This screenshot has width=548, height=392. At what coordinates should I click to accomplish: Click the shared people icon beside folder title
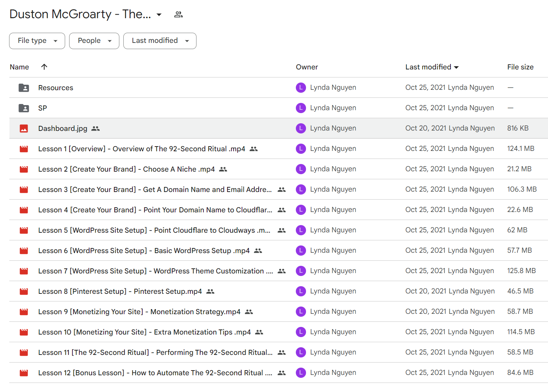pos(178,15)
